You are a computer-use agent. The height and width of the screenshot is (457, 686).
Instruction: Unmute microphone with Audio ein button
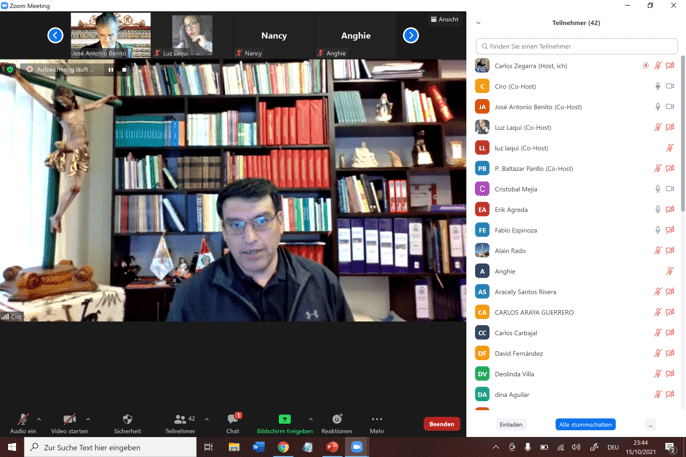coord(22,421)
